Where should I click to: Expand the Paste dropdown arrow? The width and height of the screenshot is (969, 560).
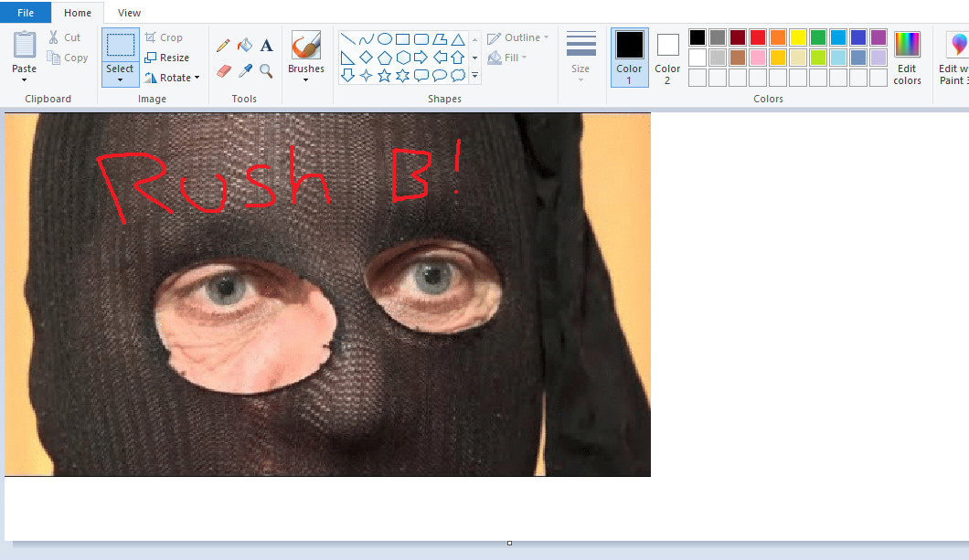click(24, 80)
